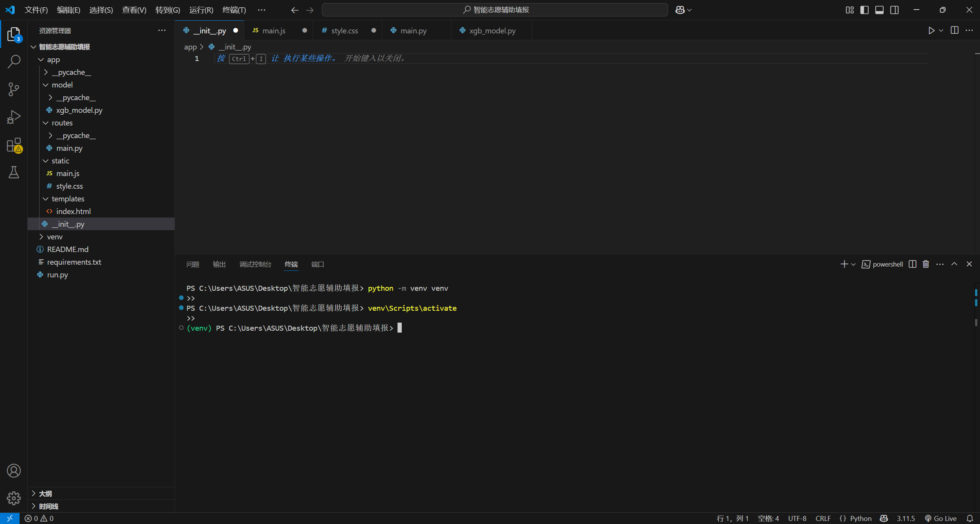The width and height of the screenshot is (980, 524).
Task: Toggle the secondary sidebar visibility
Action: point(894,10)
